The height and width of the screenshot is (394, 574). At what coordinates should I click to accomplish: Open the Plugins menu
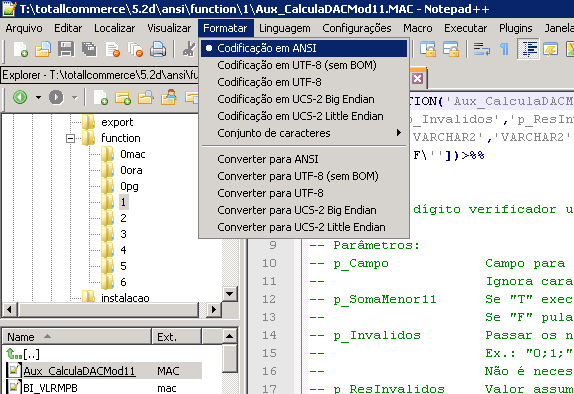(515, 28)
